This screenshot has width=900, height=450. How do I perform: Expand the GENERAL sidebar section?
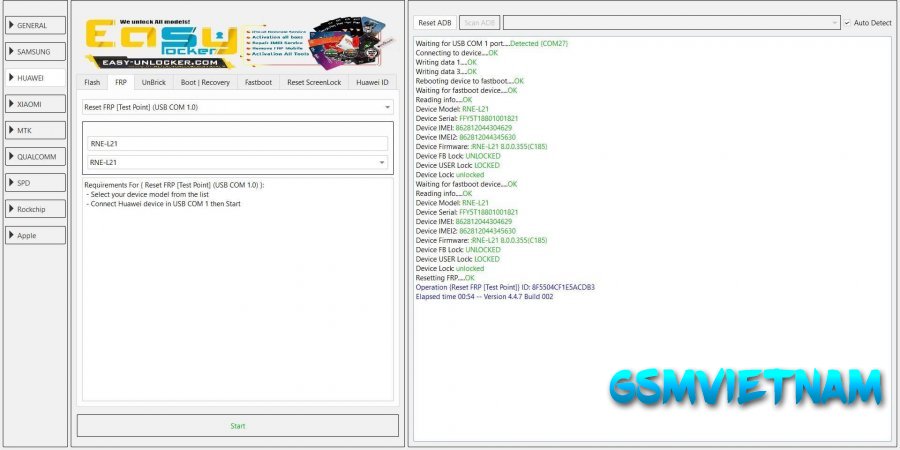36,25
